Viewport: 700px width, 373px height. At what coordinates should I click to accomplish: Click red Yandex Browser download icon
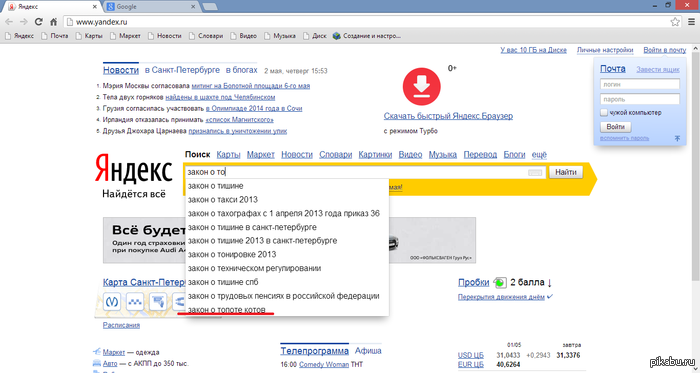pyautogui.click(x=421, y=87)
